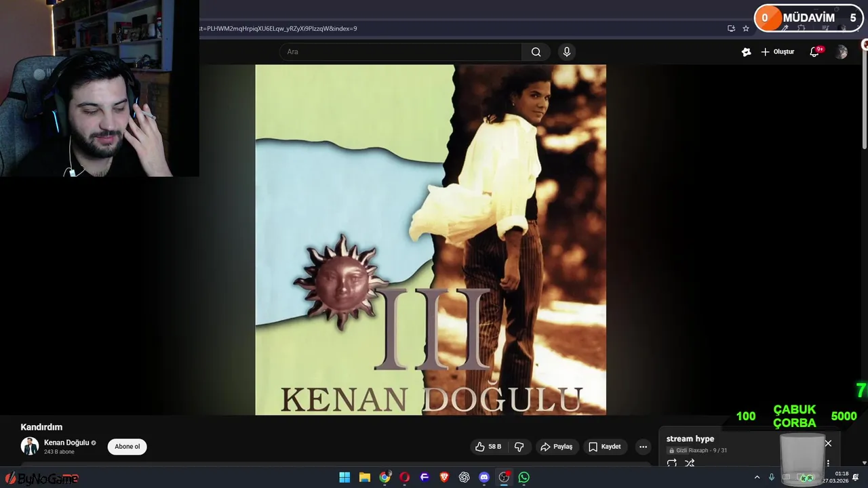Like the video showing 58 B
Image resolution: width=868 pixels, height=488 pixels.
click(488, 447)
